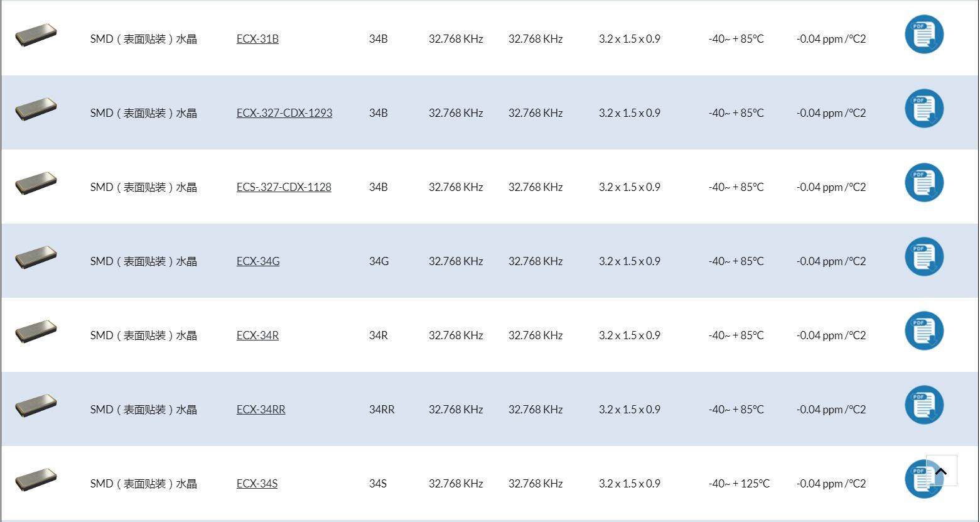Open the PDF datasheet for ECX-31B
This screenshot has width=980, height=522.
924,34
